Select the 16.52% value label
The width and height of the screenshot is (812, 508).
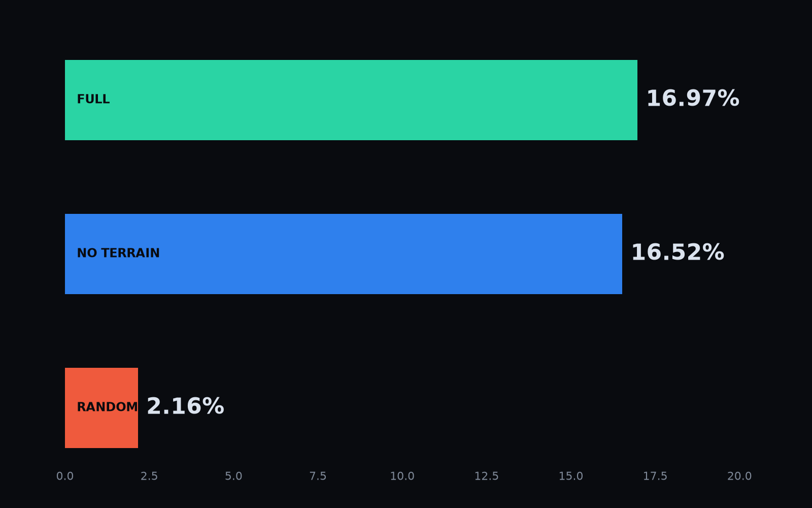pos(677,253)
